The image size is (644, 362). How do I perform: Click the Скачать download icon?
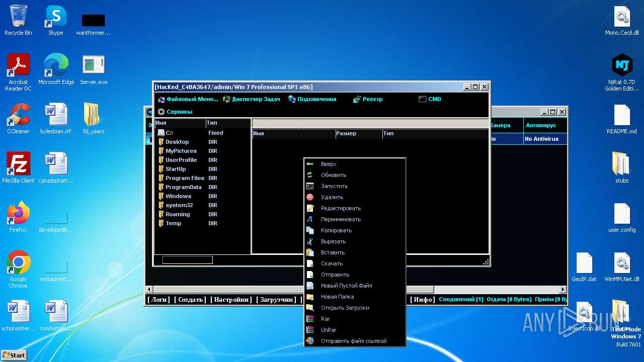click(x=310, y=263)
